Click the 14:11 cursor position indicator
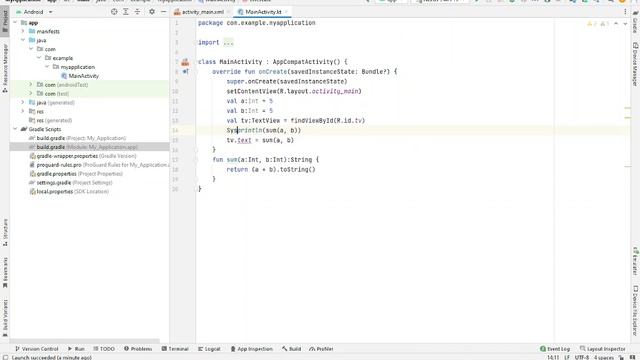 553,358
